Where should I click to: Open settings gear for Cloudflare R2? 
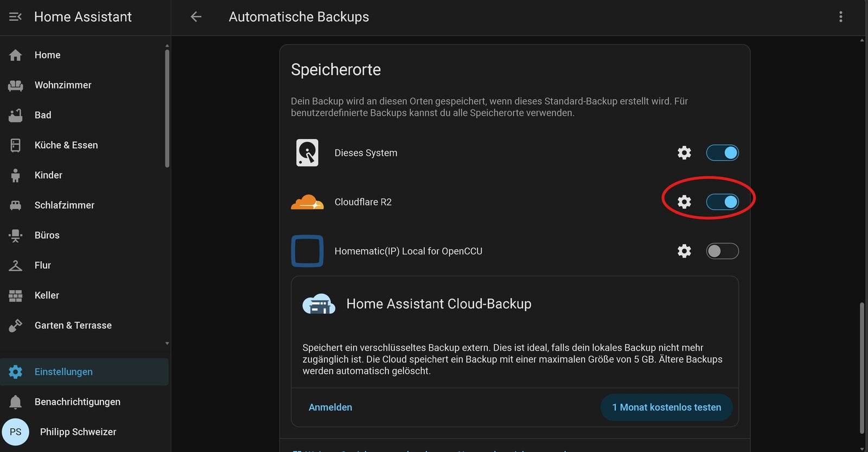(684, 202)
